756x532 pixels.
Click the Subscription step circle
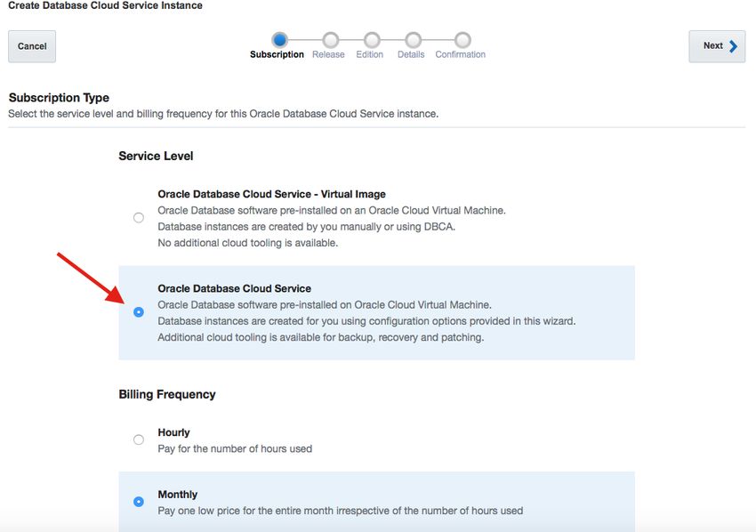[279, 39]
